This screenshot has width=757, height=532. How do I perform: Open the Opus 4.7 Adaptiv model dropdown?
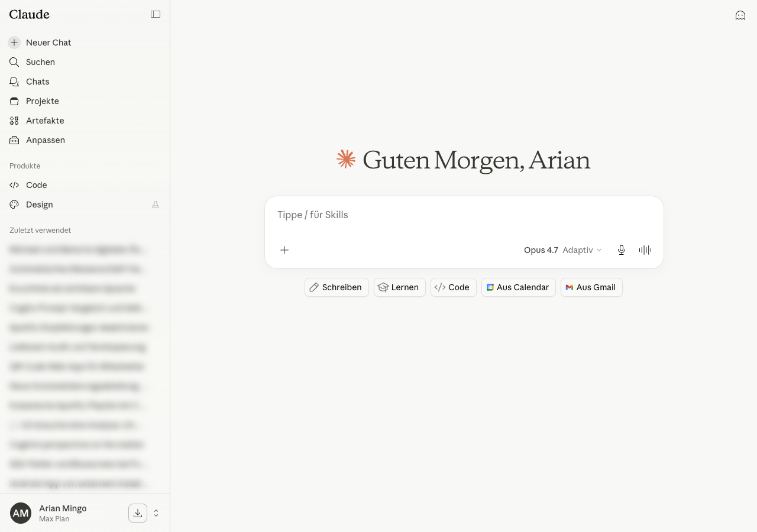pos(562,250)
